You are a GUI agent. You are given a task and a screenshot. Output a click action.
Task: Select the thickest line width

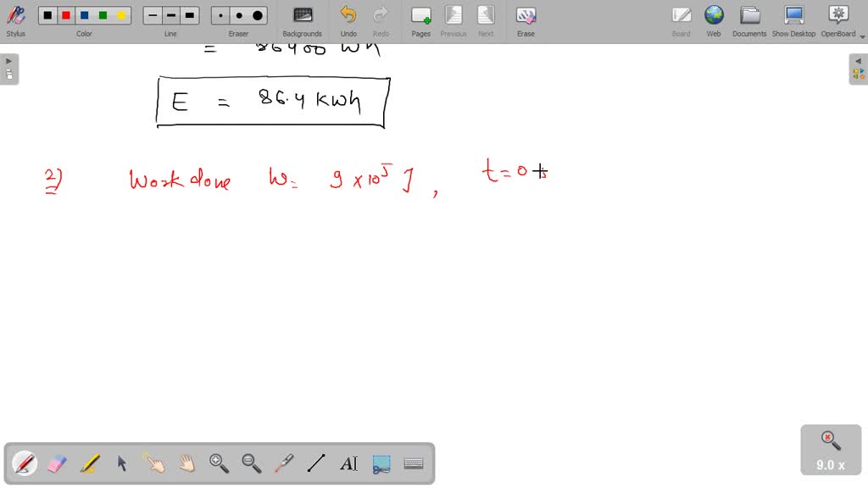[190, 15]
